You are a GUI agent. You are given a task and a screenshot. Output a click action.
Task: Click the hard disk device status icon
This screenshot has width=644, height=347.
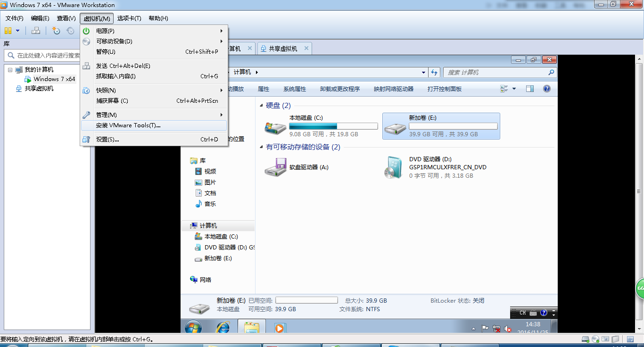585,339
